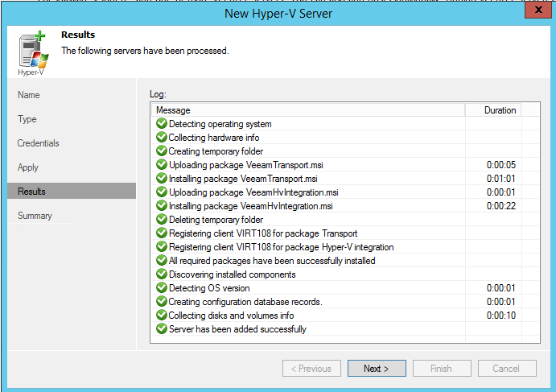The image size is (556, 392).
Task: Select 'Registering client VIRT108 for package Hyper-V integration'
Action: click(x=281, y=247)
